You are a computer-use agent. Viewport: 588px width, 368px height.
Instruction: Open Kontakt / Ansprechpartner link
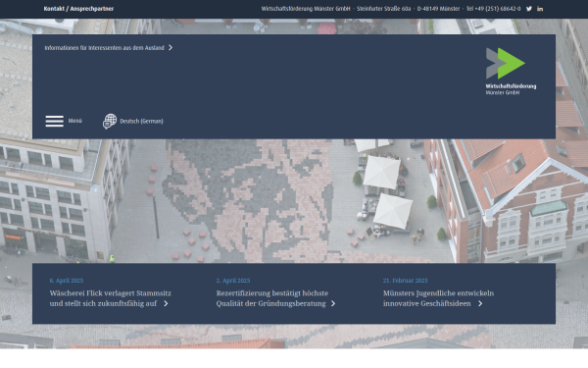point(78,9)
